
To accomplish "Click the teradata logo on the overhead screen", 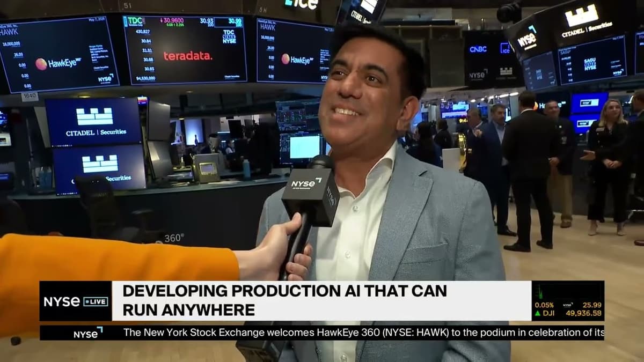I will point(188,56).
